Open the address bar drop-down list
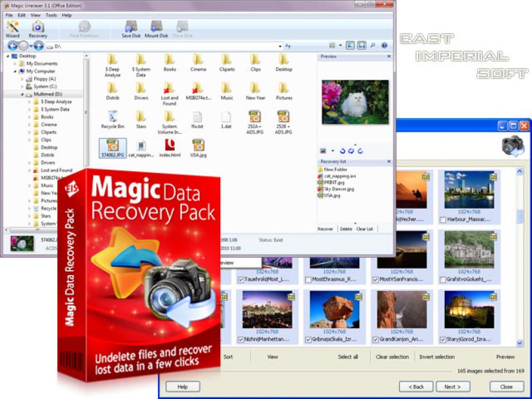Image resolution: width=532 pixels, height=399 pixels. (280, 46)
